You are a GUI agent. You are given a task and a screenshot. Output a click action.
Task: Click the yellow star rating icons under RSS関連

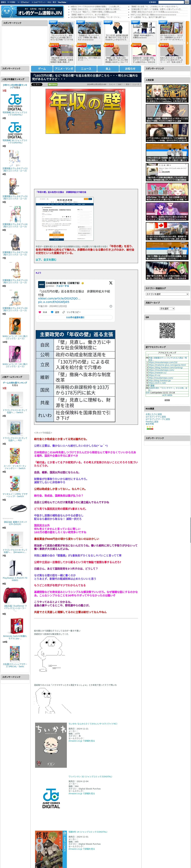click(150, 427)
